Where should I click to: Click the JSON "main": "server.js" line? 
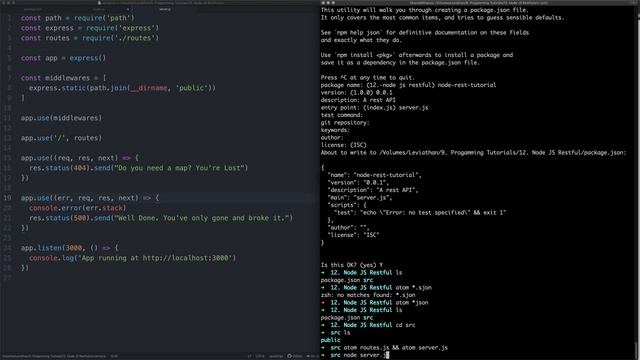(x=360, y=198)
